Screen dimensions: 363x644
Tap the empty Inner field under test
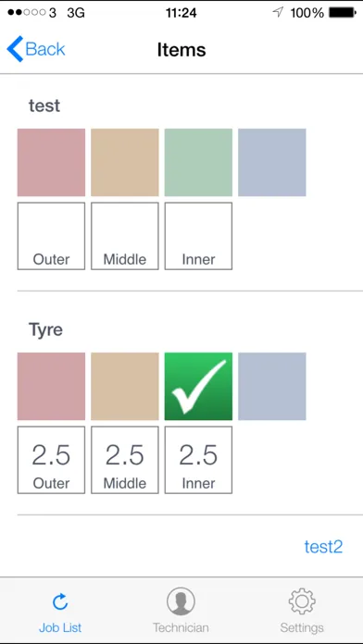[x=198, y=236]
